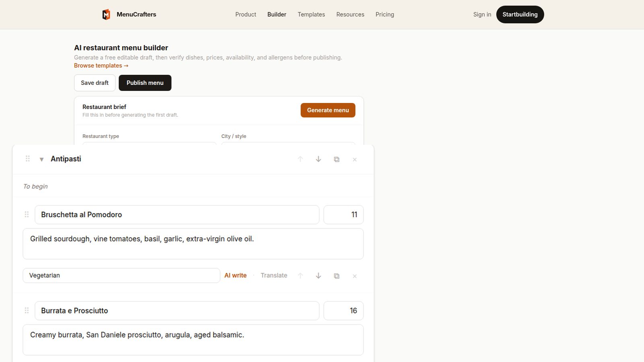Viewport: 644px width, 362px height.
Task: Edit the Bruschetta price field showing 11
Action: tap(344, 215)
